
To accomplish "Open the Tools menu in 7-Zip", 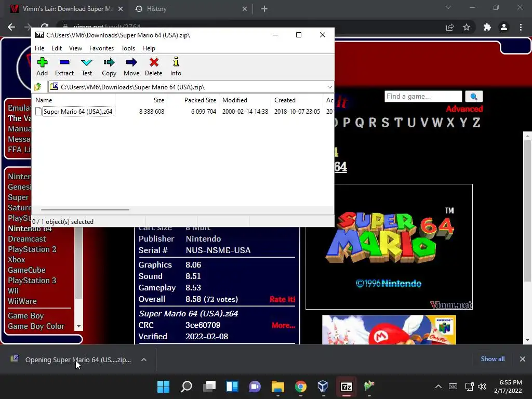I will click(x=128, y=48).
